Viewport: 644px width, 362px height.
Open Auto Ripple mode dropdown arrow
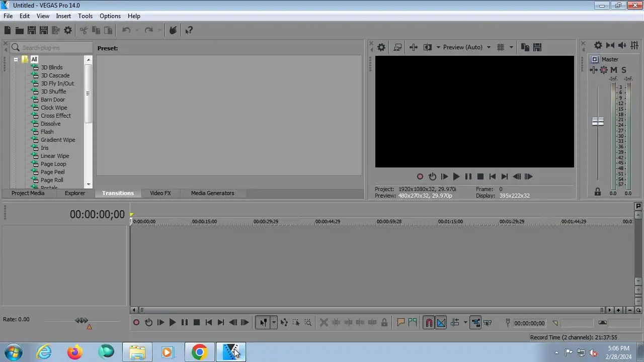click(x=465, y=323)
